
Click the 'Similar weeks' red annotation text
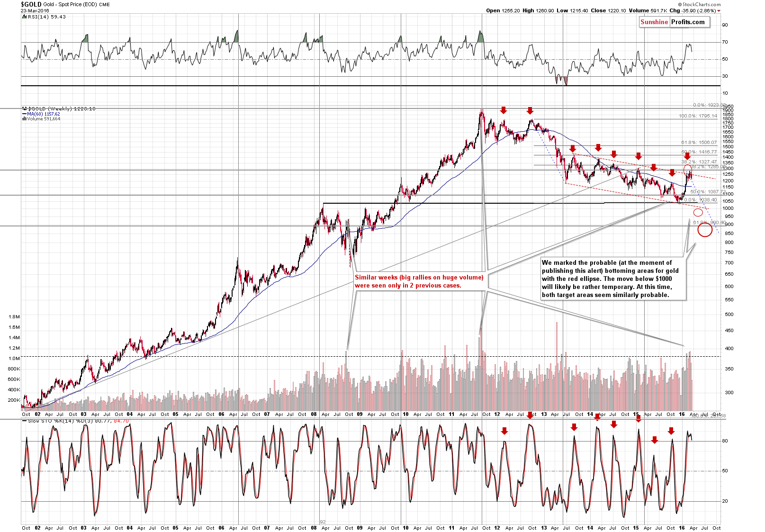tap(419, 281)
